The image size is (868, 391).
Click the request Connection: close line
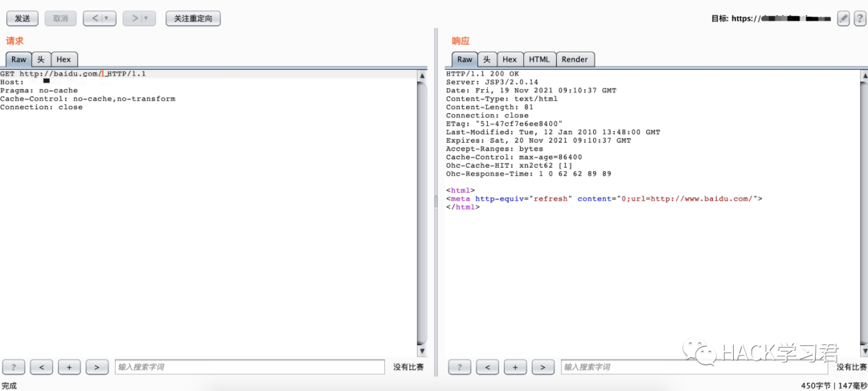tap(42, 107)
